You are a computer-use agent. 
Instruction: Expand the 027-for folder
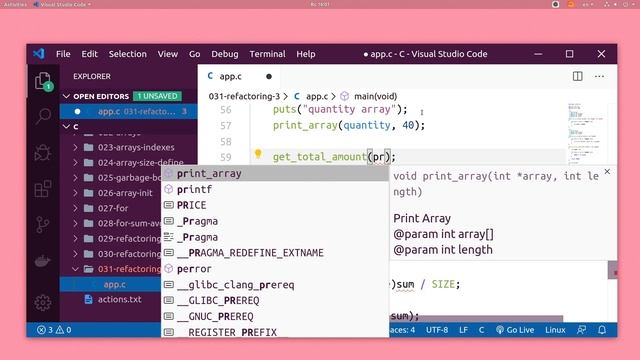tap(76, 208)
